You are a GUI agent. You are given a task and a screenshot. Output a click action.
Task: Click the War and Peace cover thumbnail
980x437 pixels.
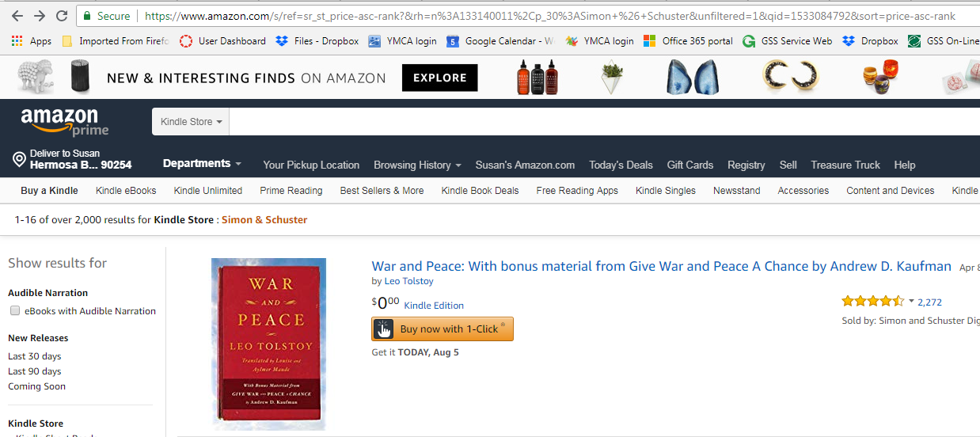(268, 344)
